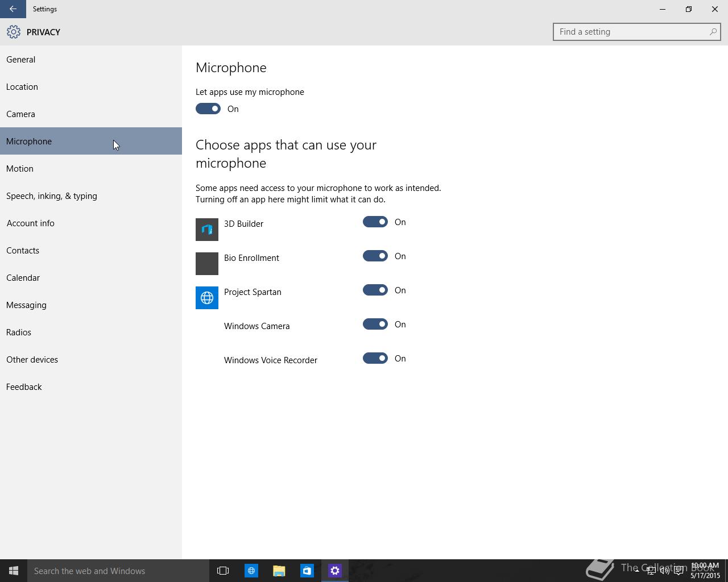The width and height of the screenshot is (728, 582).
Task: Click the volume speaker tray icon
Action: click(664, 571)
